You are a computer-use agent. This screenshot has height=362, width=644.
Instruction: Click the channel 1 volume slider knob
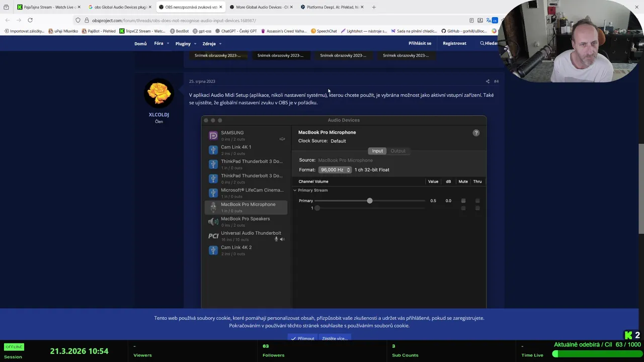pos(317,208)
